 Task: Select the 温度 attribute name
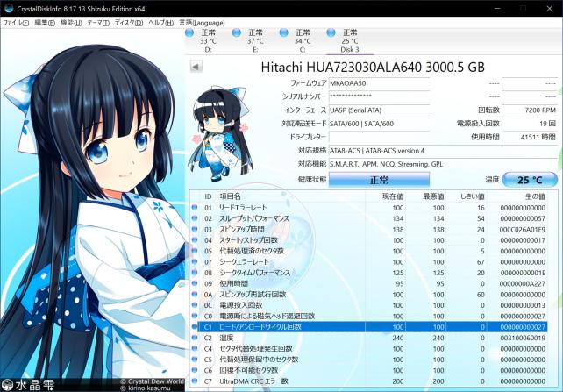(226, 338)
